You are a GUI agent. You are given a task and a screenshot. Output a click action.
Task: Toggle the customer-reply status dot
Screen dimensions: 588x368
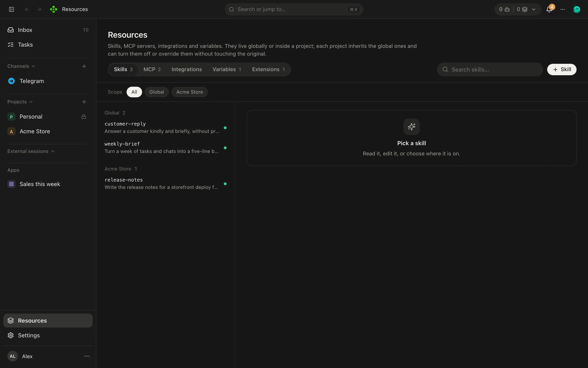[x=225, y=128]
